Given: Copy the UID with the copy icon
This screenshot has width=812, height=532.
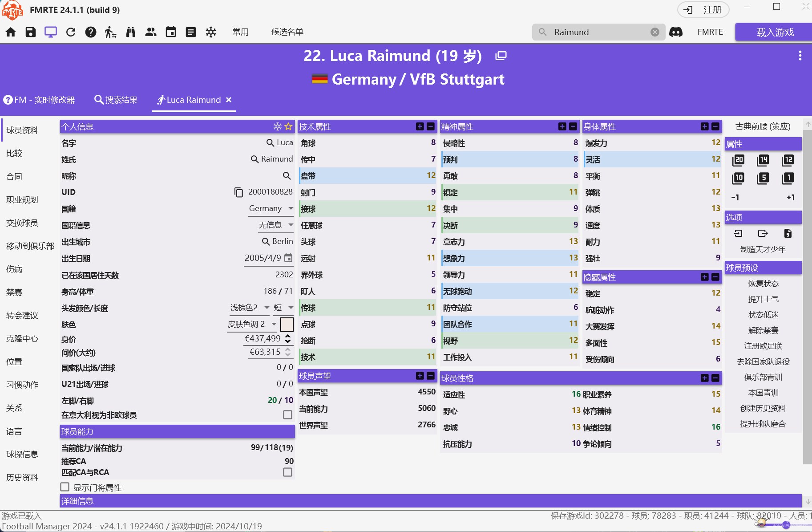Looking at the screenshot, I should point(238,192).
